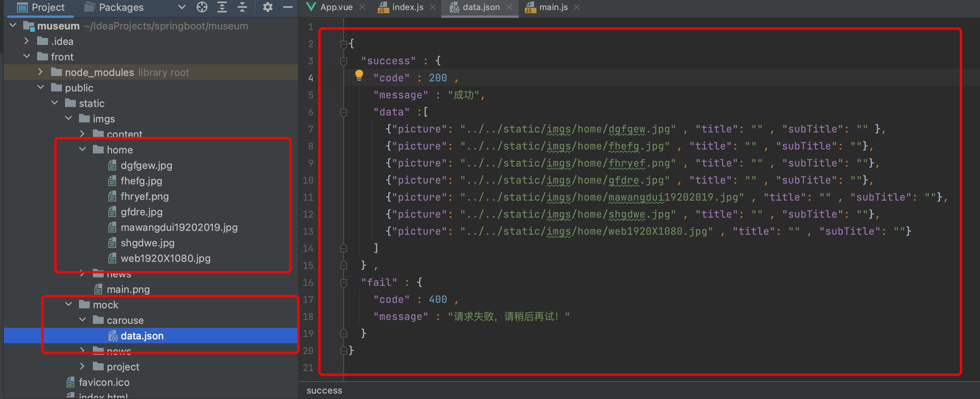Select dgfgew.jpg file
The height and width of the screenshot is (399, 980).
[x=146, y=165]
